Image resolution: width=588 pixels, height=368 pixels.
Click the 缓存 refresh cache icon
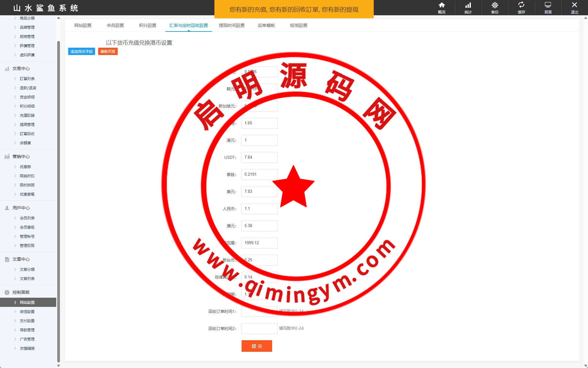521,5
